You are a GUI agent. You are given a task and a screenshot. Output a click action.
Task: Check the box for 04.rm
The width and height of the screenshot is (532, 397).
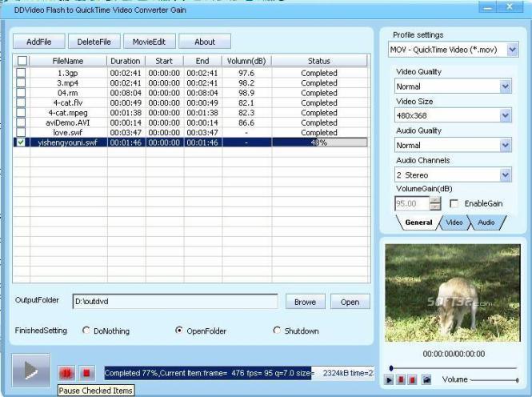[x=21, y=93]
